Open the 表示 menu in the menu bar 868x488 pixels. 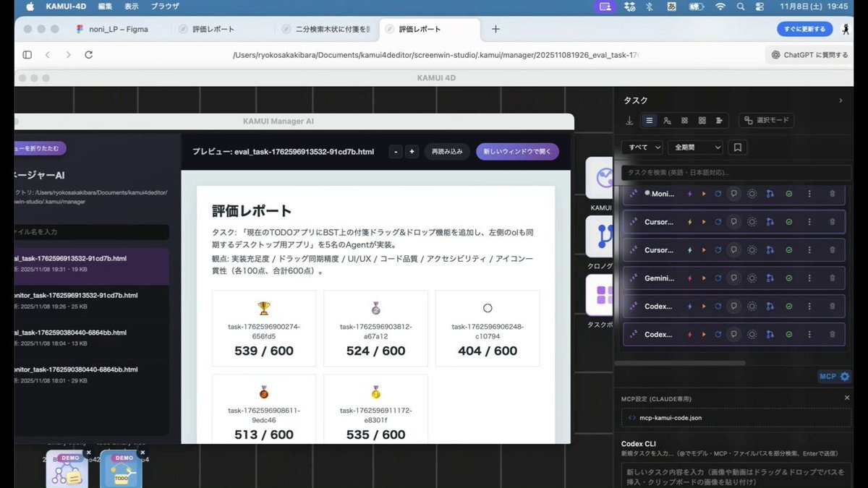coord(131,7)
